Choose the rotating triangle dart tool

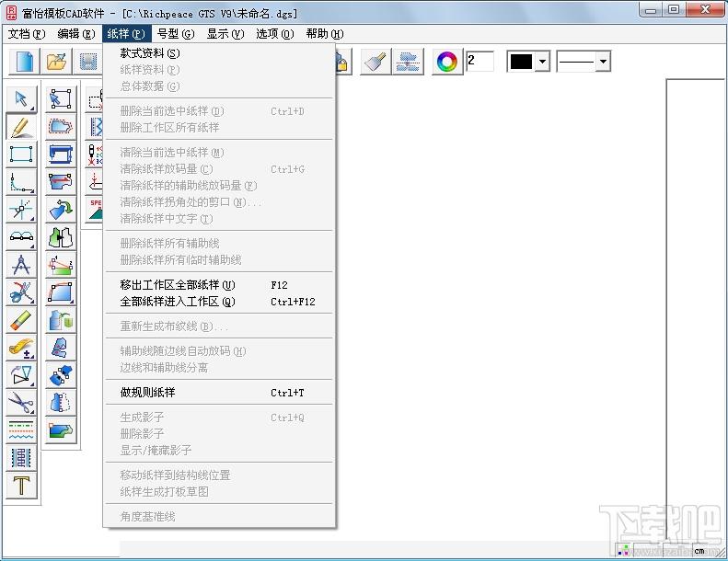tap(21, 375)
